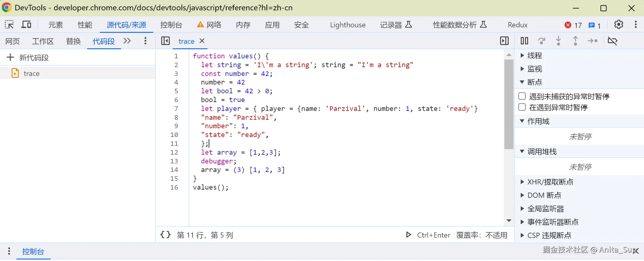Click line number 7 in gutter
644x261 pixels.
[176, 108]
